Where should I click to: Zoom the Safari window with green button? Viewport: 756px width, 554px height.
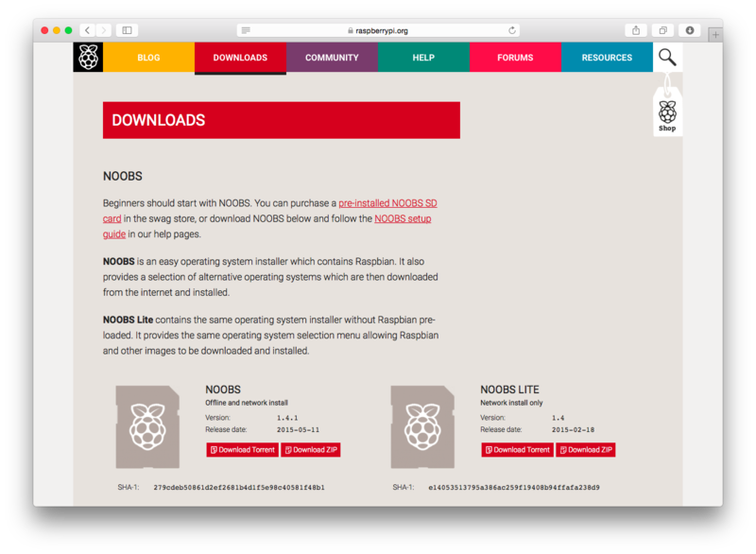coord(68,30)
